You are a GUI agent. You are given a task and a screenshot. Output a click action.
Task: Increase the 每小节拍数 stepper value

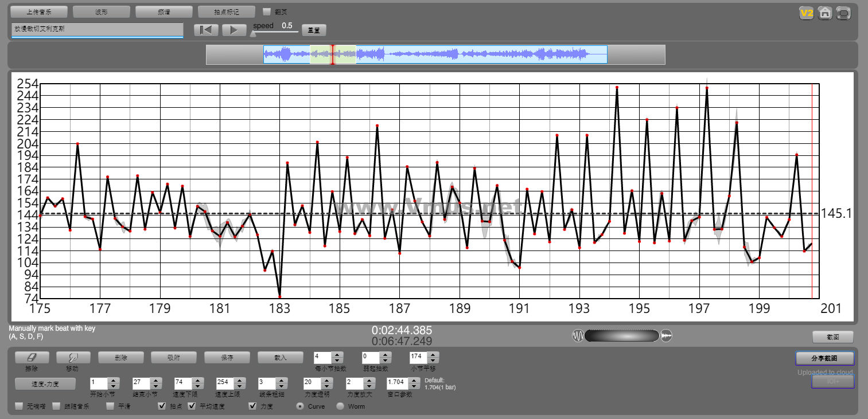click(337, 354)
